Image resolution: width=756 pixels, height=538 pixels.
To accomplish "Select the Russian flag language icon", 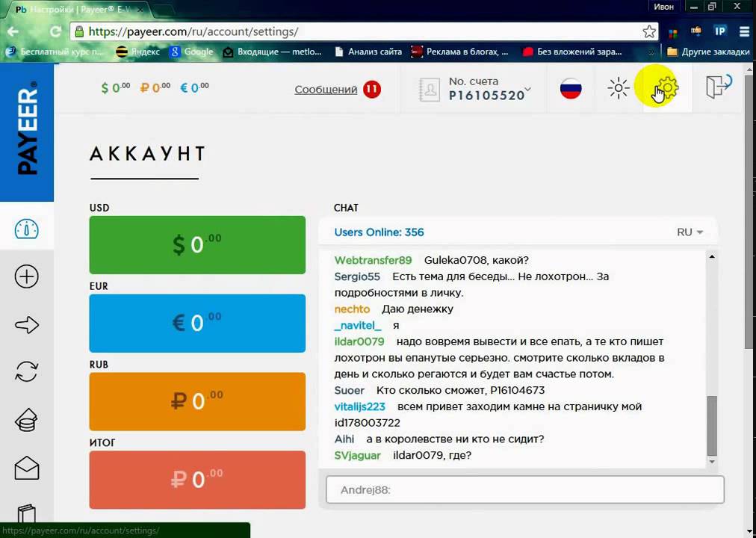I will click(571, 88).
